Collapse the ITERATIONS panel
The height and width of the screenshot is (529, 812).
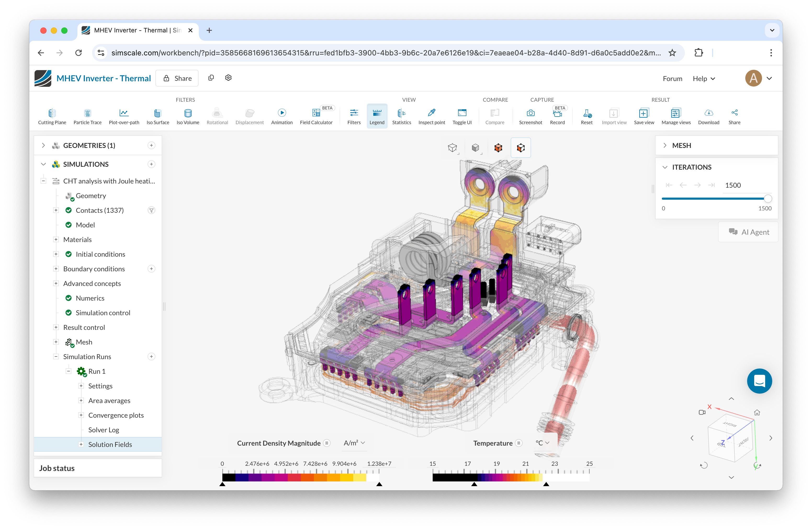point(665,167)
